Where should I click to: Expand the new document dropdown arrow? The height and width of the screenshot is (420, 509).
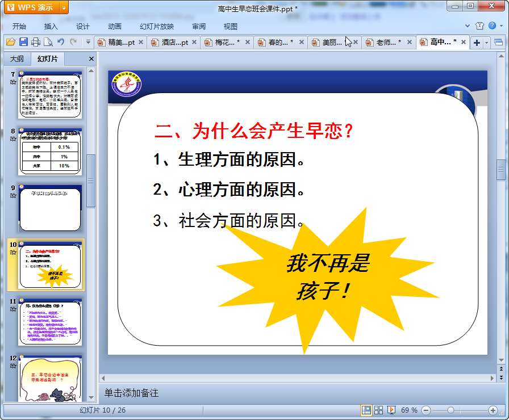[x=487, y=43]
